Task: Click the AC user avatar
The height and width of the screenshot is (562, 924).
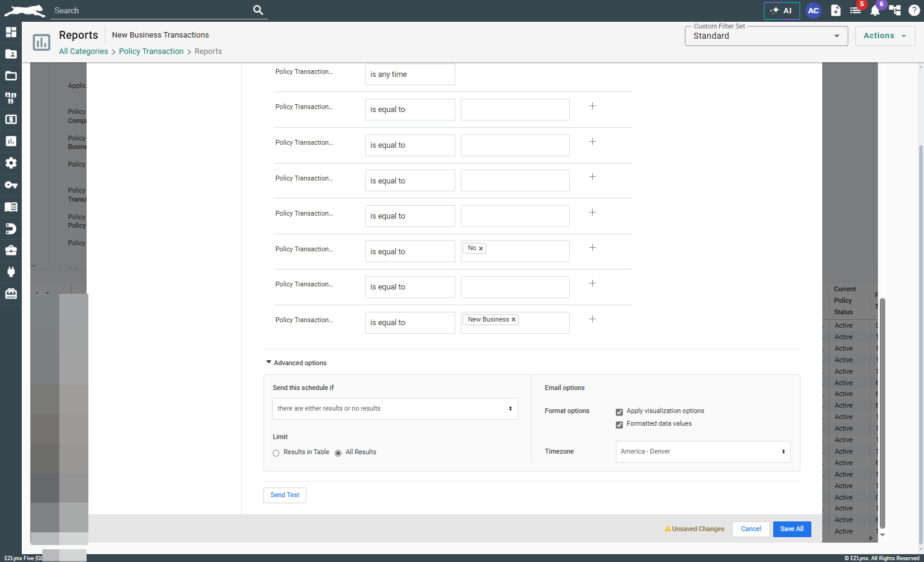Action: [813, 10]
